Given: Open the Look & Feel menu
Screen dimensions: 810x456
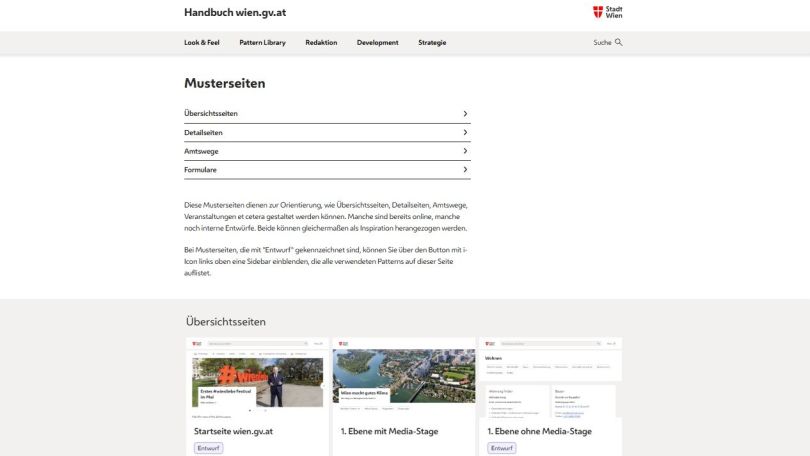Looking at the screenshot, I should coord(202,42).
